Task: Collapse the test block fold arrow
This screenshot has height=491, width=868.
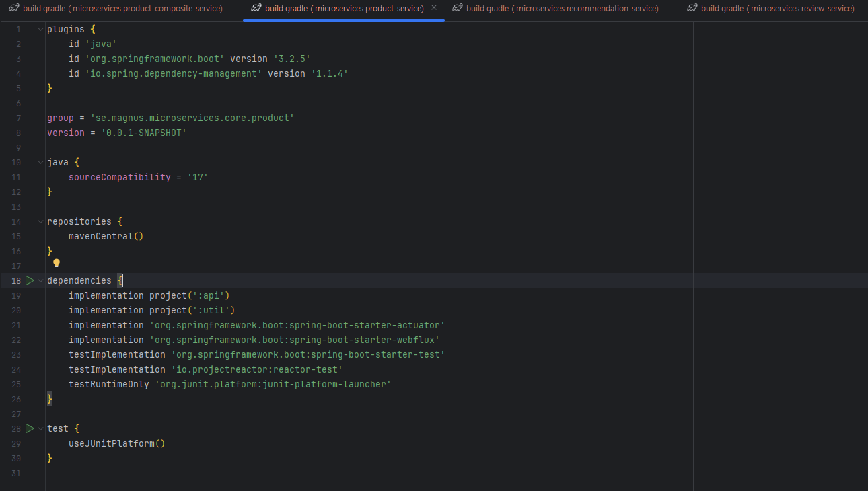Action: click(x=40, y=428)
